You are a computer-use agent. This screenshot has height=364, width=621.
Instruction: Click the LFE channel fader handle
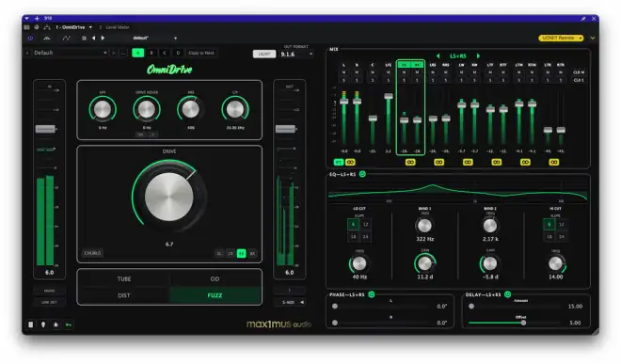tap(389, 96)
